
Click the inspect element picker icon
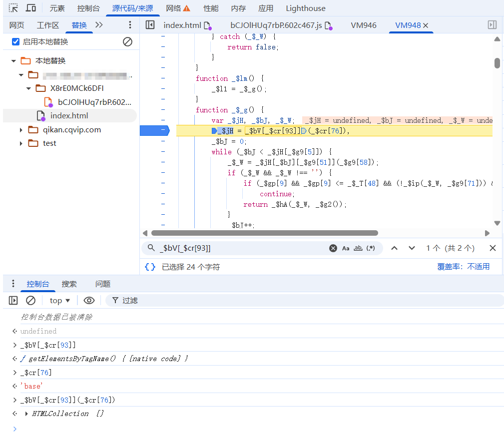pos(13,8)
